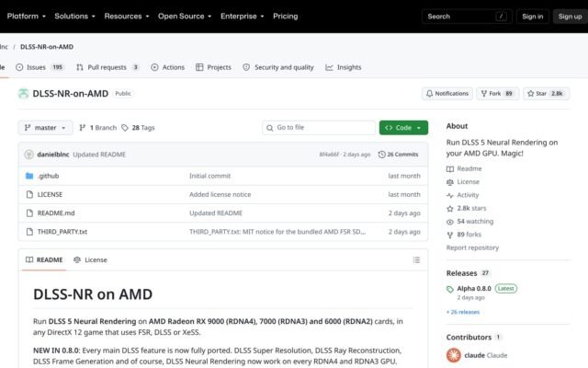588x368 pixels.
Task: Open the DLSS-NR-on-AMD breadcrumb link
Action: (x=47, y=47)
